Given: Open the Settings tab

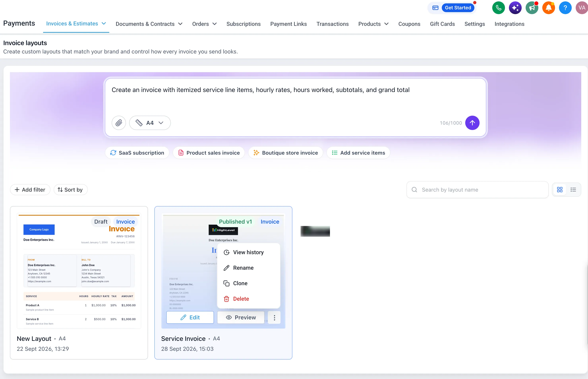Looking at the screenshot, I should tap(474, 24).
